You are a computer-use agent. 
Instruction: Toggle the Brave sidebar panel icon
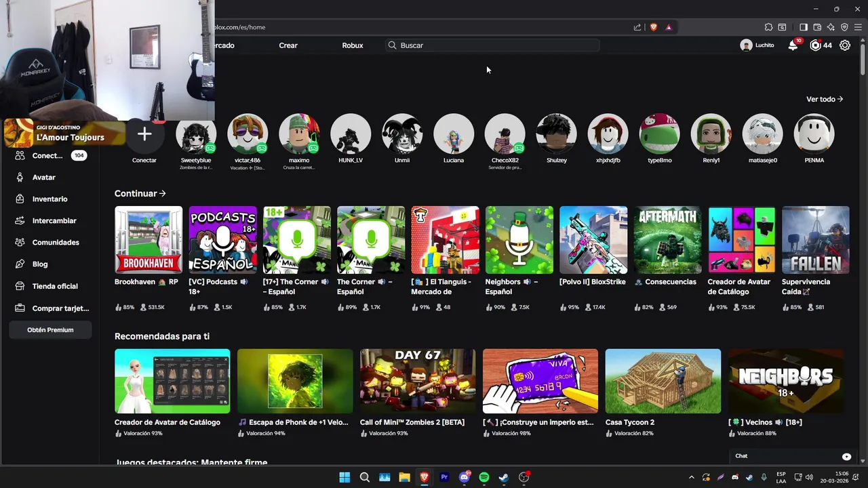(804, 27)
